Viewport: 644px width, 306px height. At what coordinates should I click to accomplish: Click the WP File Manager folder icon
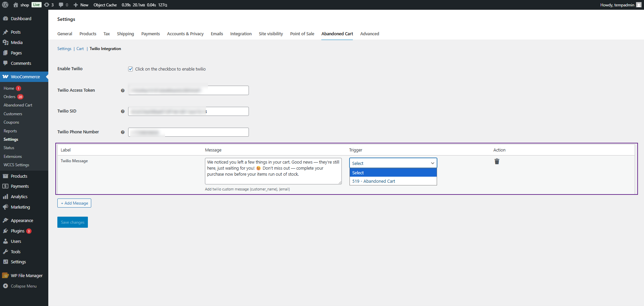5,275
